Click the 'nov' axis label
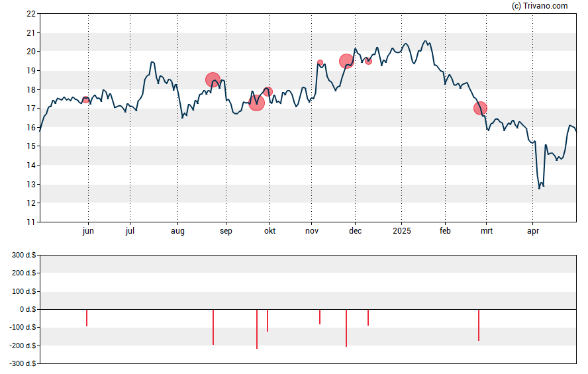The width and height of the screenshot is (588, 374). point(312,231)
